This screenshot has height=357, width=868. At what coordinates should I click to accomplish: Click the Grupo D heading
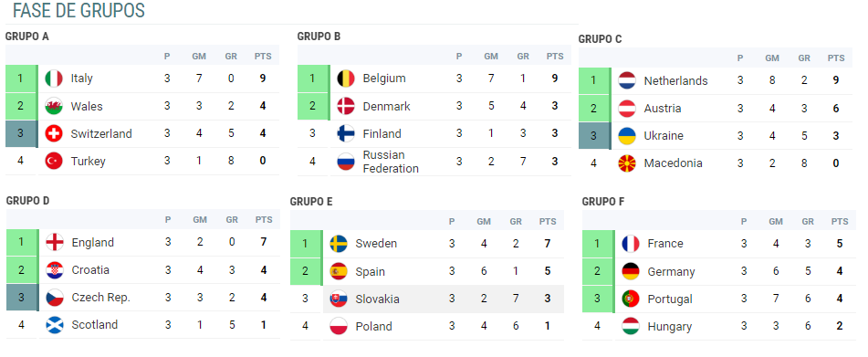pos(27,200)
